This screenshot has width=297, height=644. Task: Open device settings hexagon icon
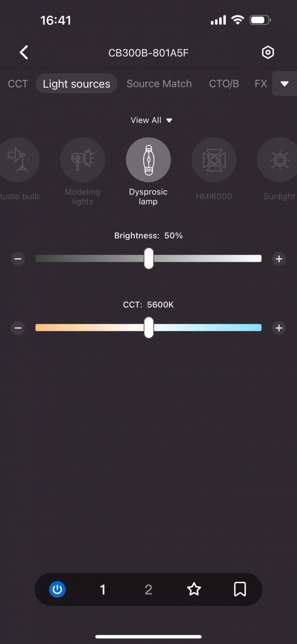tap(268, 53)
